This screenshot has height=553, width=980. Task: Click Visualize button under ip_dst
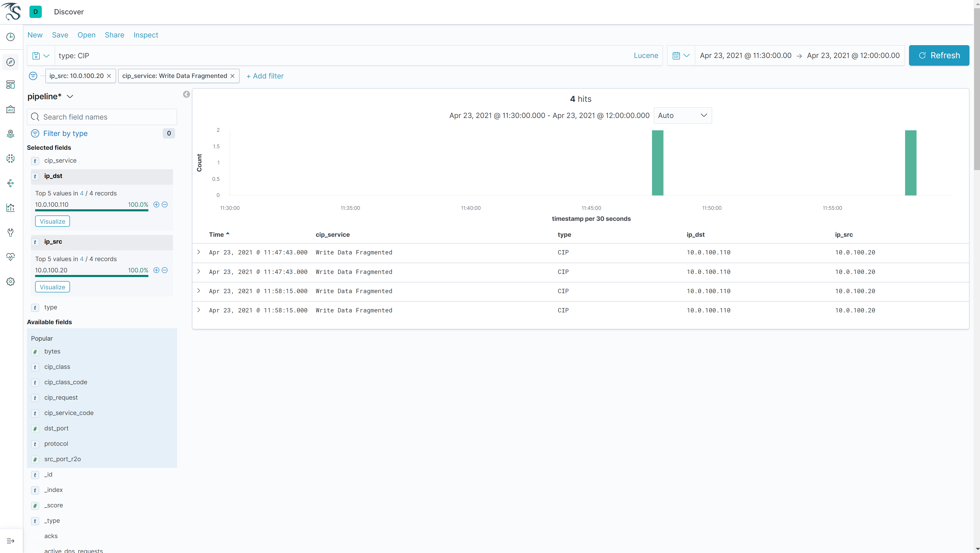[x=53, y=221]
